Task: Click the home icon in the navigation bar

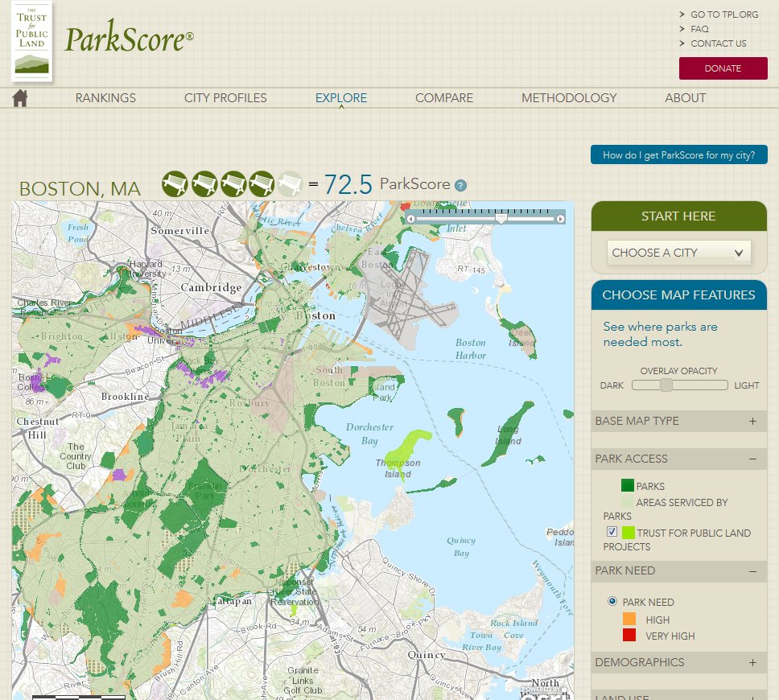Action: coord(20,98)
